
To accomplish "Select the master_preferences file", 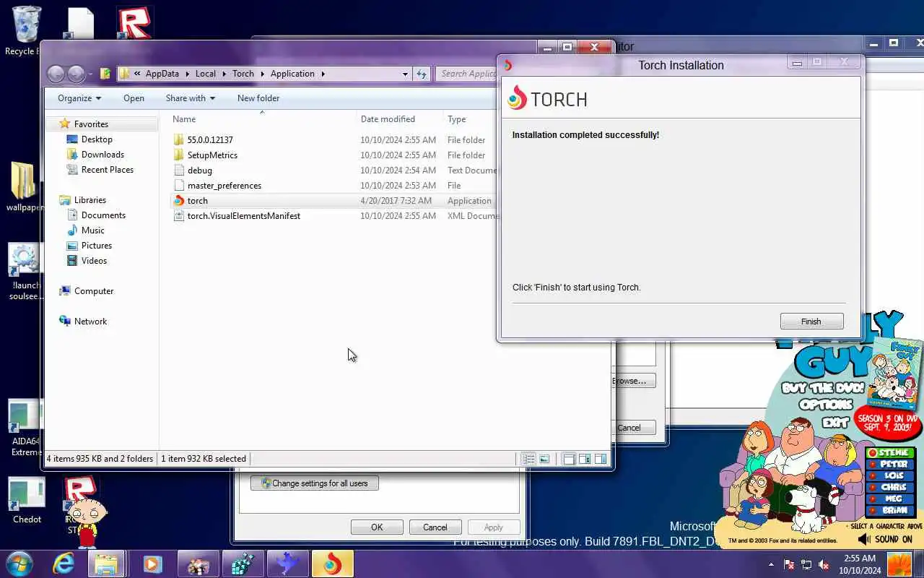I will point(224,186).
